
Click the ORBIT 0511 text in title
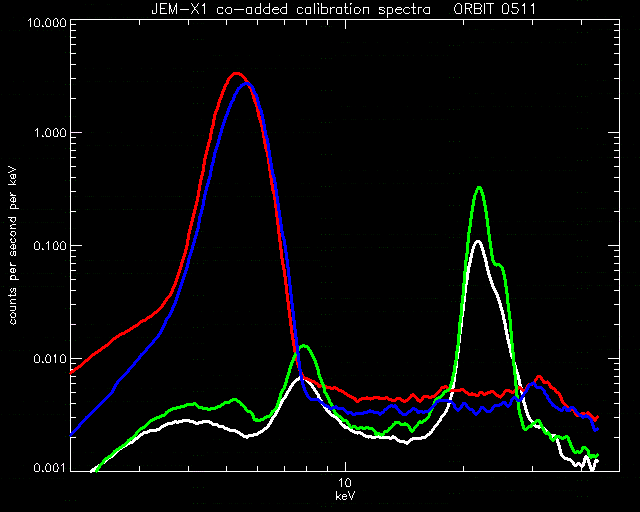pos(494,9)
